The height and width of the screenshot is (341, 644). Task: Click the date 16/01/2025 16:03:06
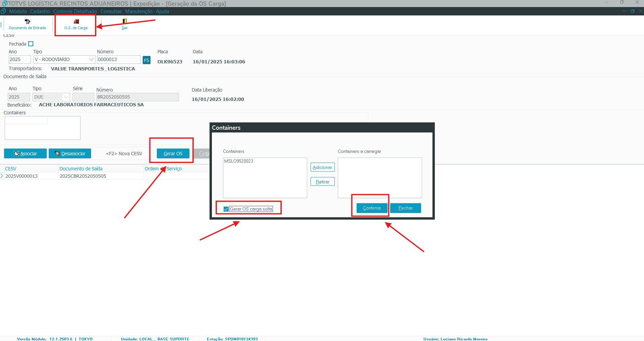coord(219,62)
